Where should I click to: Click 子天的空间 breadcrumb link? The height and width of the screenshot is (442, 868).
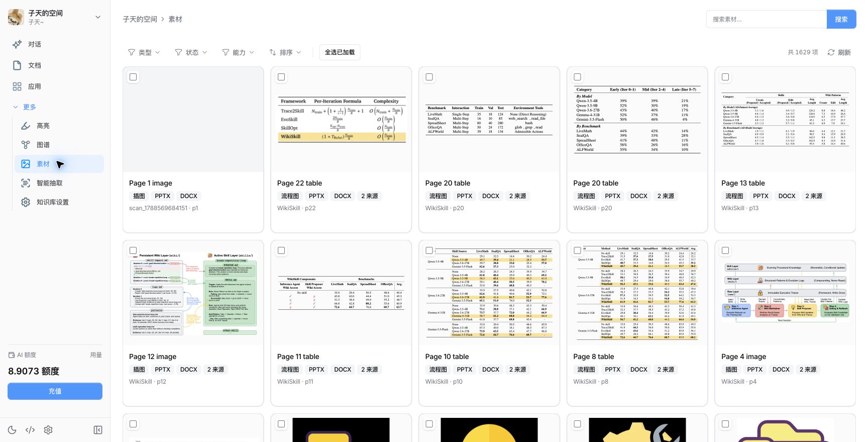(140, 19)
